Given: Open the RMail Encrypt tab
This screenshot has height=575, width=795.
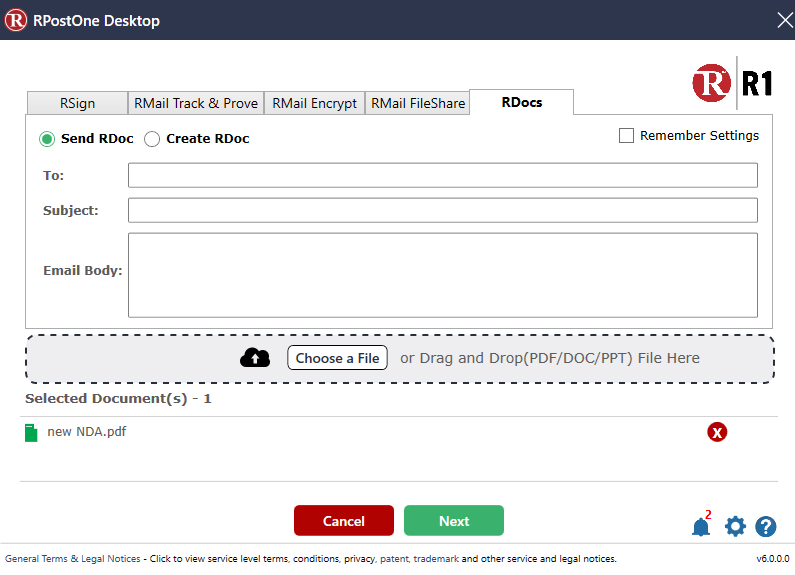Looking at the screenshot, I should tap(314, 103).
